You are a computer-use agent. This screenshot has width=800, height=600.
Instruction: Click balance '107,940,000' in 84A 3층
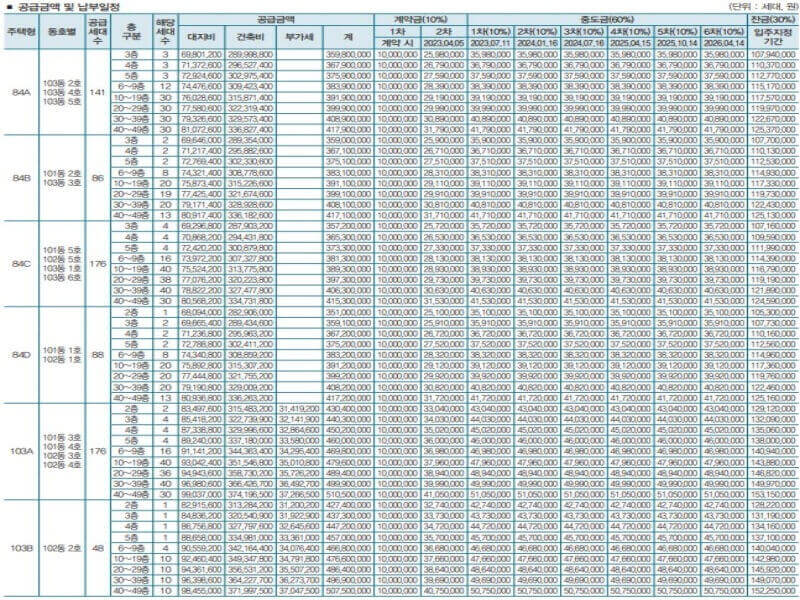coord(772,55)
